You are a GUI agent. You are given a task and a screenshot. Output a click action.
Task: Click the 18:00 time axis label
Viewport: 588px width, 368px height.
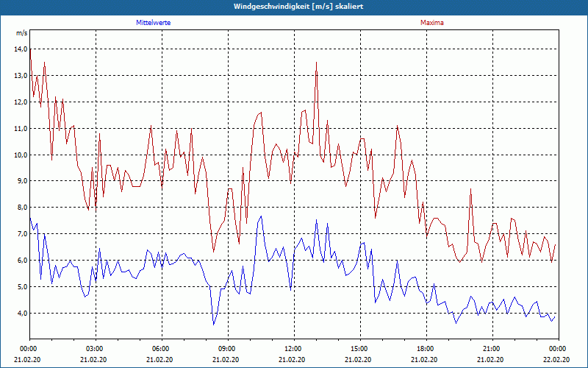426,349
